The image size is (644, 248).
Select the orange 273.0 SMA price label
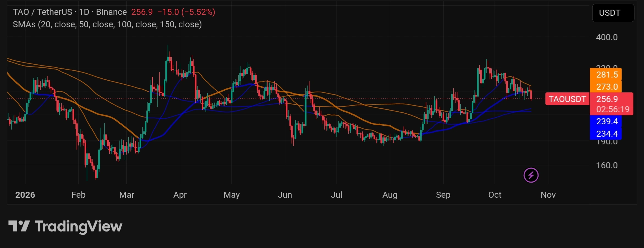coord(606,87)
